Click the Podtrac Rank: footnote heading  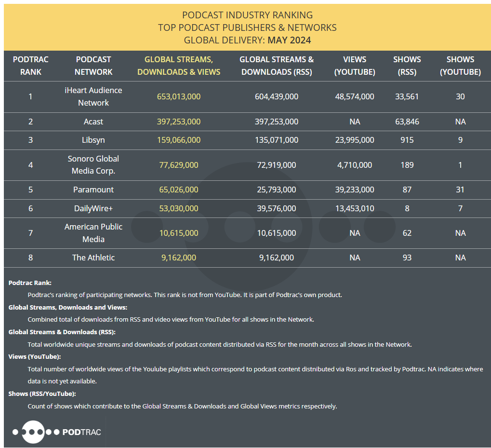coord(30,283)
